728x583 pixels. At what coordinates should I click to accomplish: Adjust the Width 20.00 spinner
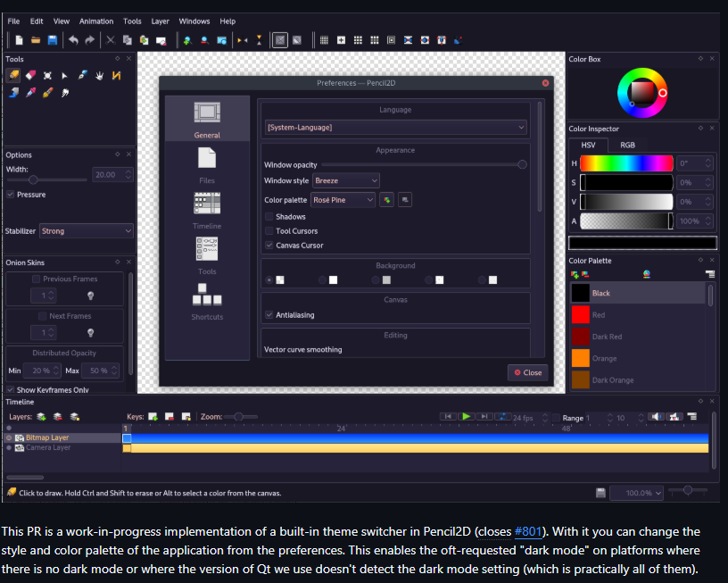click(112, 175)
